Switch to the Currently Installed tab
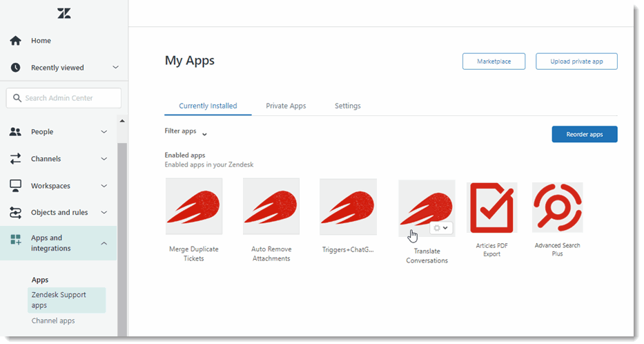The width and height of the screenshot is (644, 344). (208, 106)
